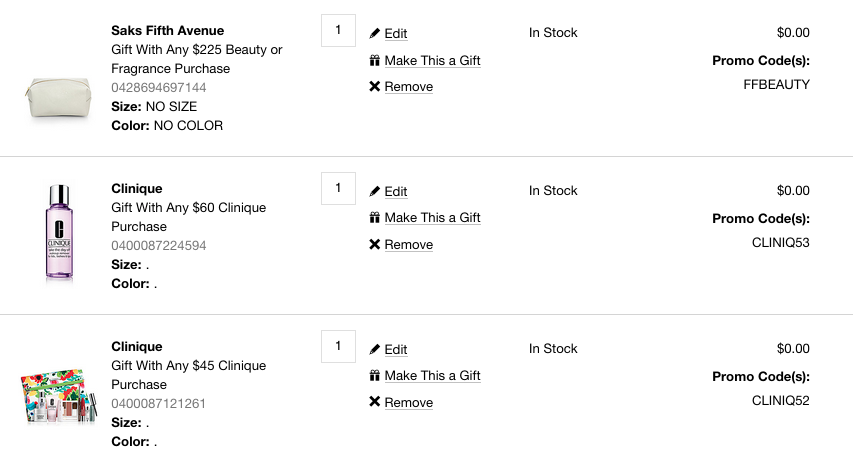Click the X icon beside the $60 Clinique gift

374,244
